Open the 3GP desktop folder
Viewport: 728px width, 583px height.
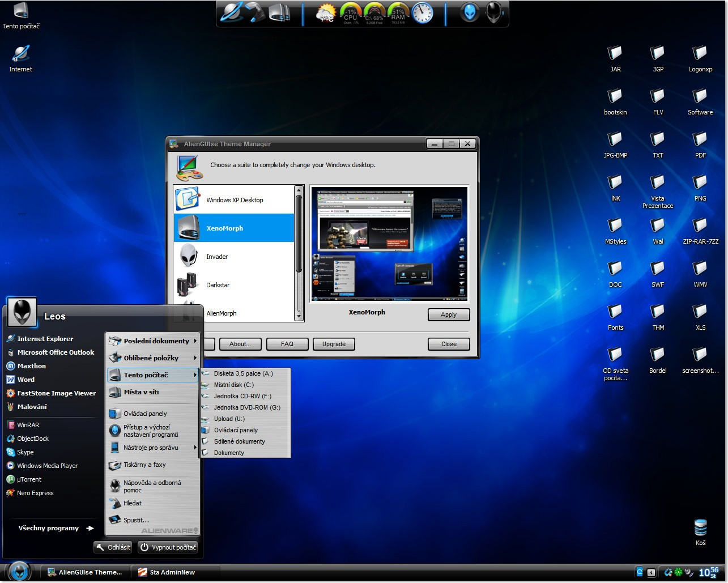[x=658, y=59]
